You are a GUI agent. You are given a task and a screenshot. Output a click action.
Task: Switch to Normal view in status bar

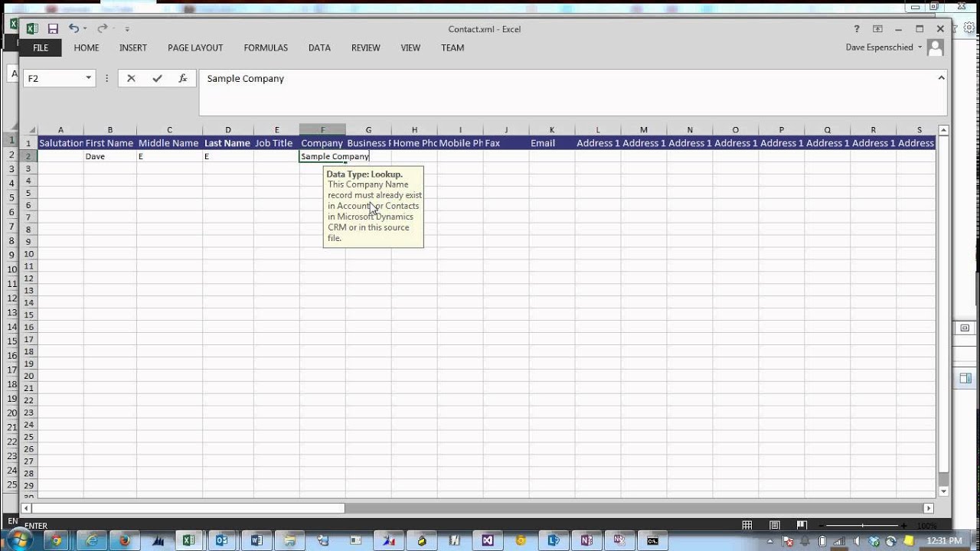pos(747,525)
